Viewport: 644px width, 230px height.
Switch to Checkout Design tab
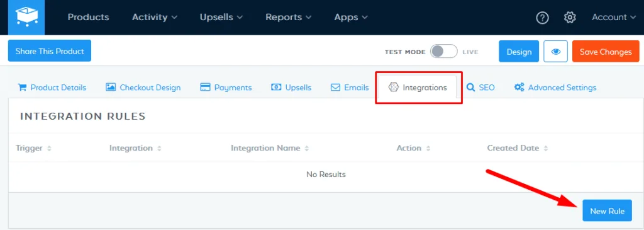coord(143,88)
